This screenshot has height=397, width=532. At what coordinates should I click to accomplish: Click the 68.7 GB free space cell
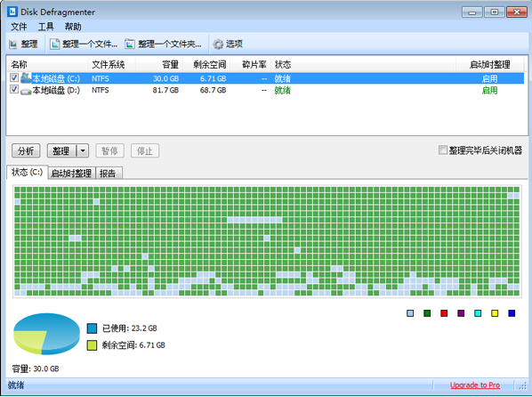(213, 90)
